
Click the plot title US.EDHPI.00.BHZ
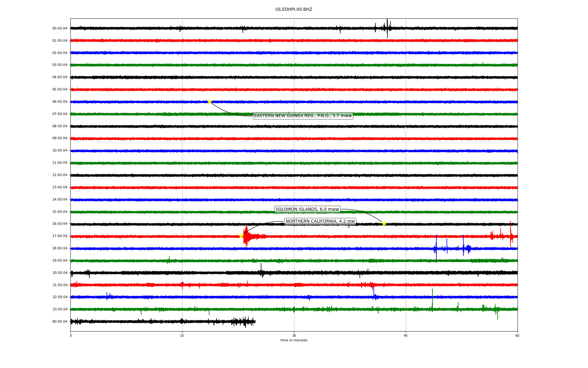(293, 10)
